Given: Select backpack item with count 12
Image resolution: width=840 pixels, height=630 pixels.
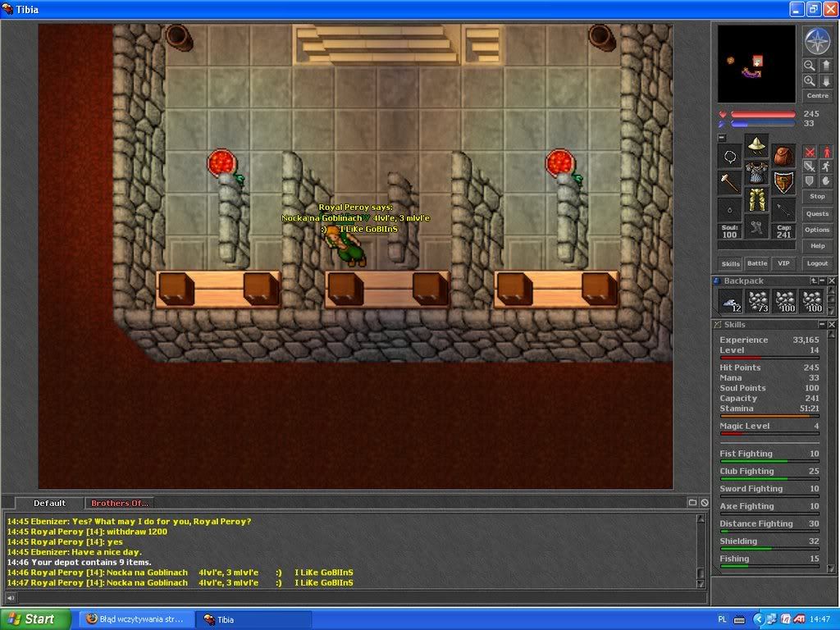Looking at the screenshot, I should click(x=730, y=301).
